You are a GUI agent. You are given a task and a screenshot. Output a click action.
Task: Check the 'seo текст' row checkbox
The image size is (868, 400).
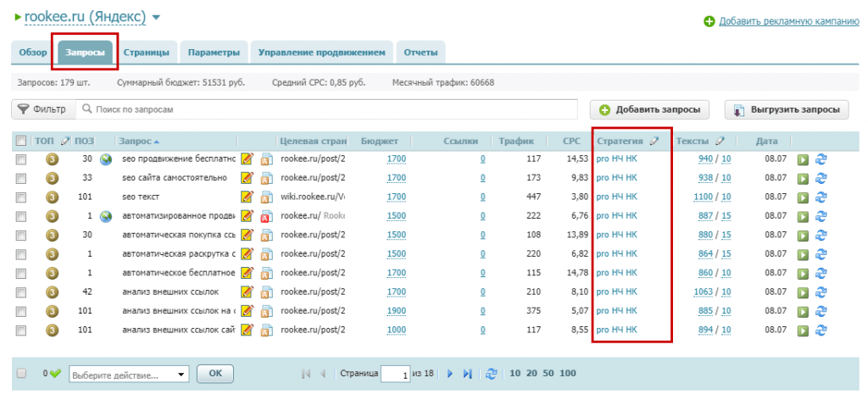[x=21, y=197]
